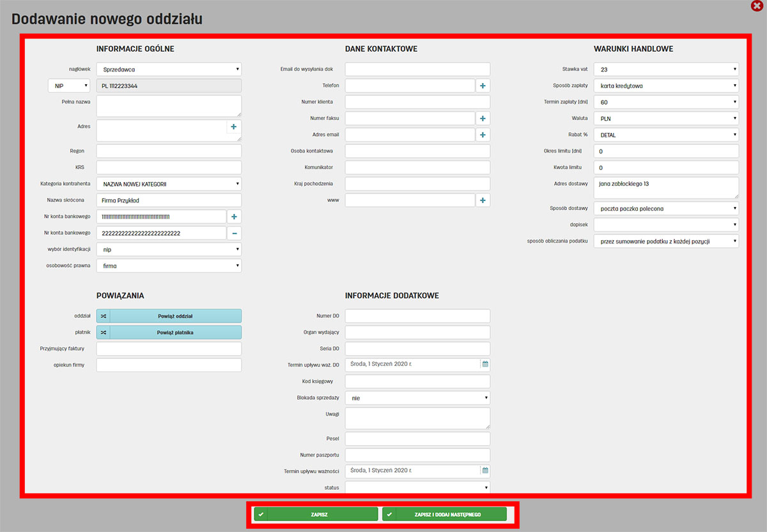Screen dimensions: 767x532
Task: Click plus icon beside Numer faksu
Action: click(483, 118)
